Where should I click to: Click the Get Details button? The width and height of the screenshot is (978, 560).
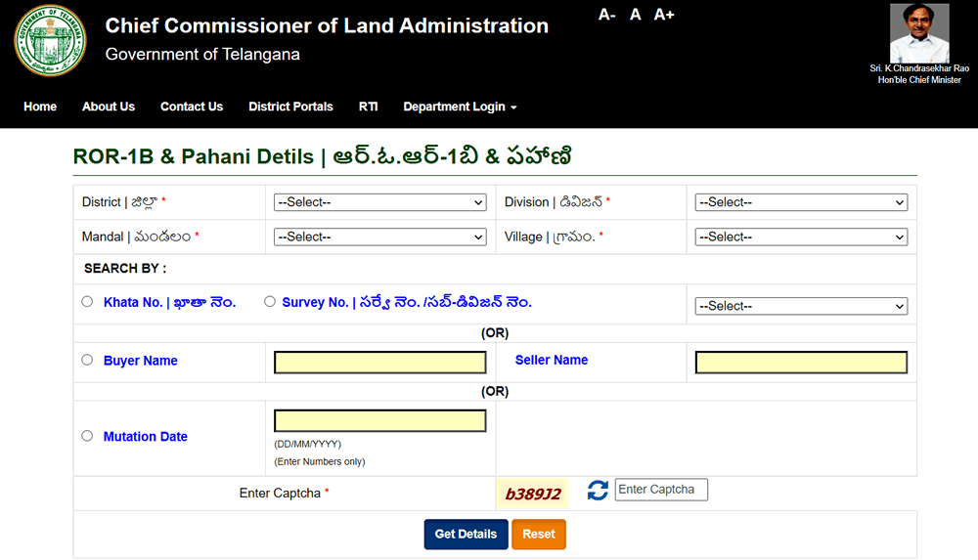click(466, 535)
